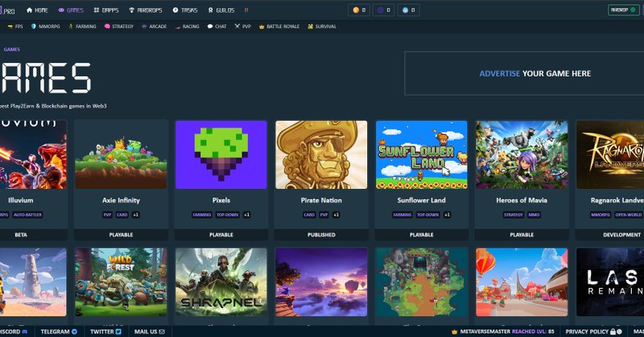Filter games by PVP category
Image resolution: width=644 pixels, height=337 pixels.
coord(243,27)
